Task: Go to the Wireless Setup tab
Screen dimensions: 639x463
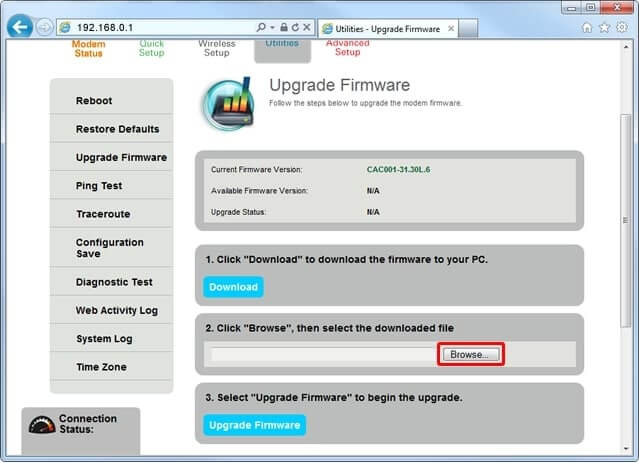Action: coord(217,48)
